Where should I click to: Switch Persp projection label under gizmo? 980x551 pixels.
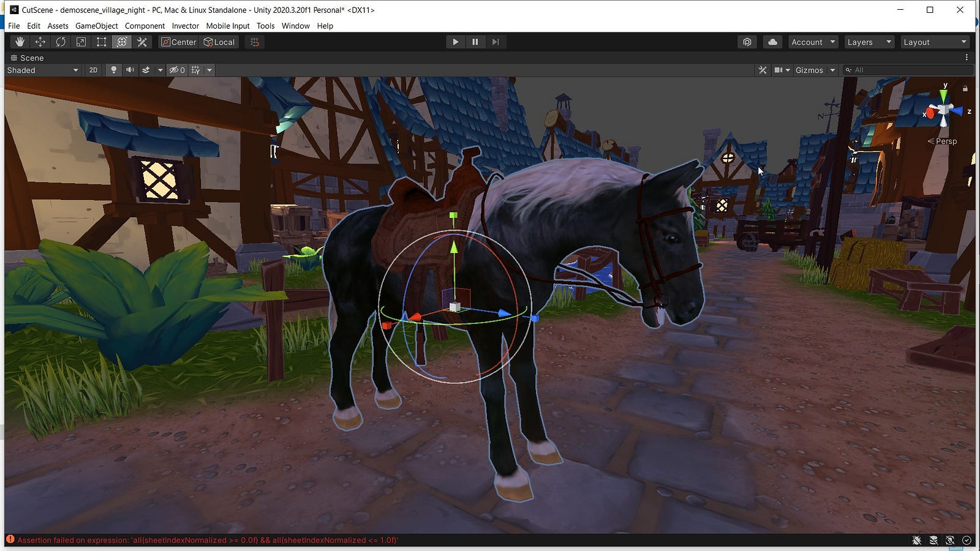click(942, 141)
